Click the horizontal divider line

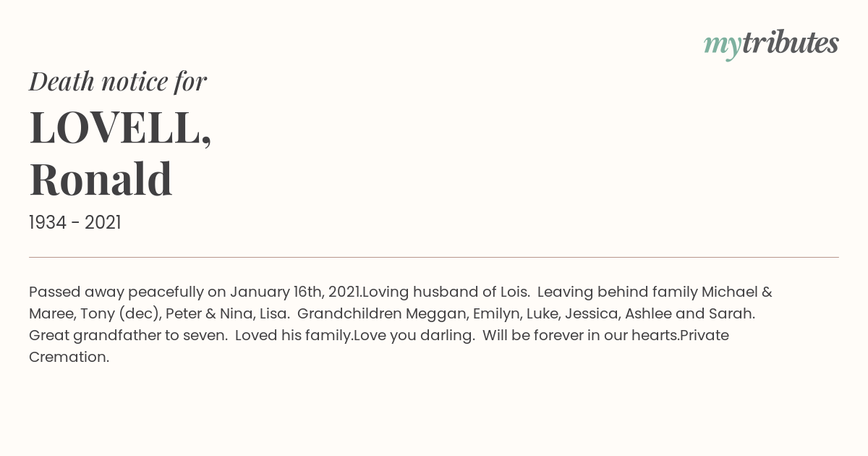[434, 257]
